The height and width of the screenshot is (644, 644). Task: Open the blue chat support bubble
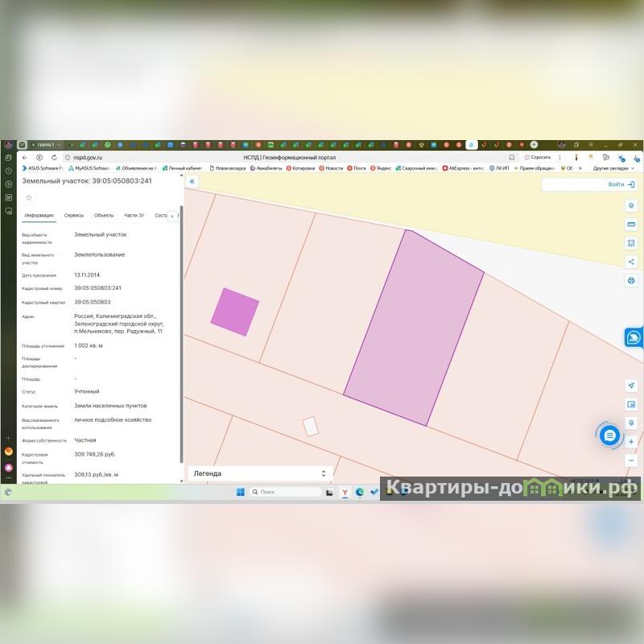click(x=610, y=436)
